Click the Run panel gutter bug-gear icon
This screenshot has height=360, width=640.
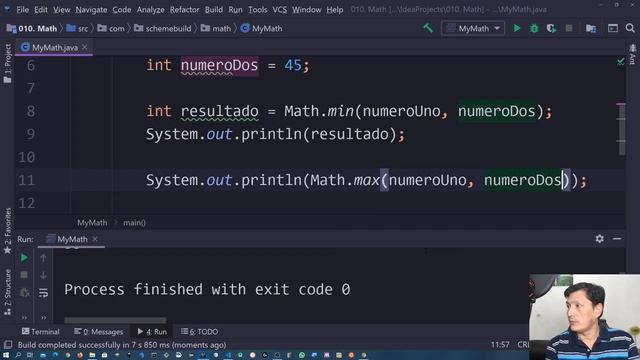click(24, 293)
